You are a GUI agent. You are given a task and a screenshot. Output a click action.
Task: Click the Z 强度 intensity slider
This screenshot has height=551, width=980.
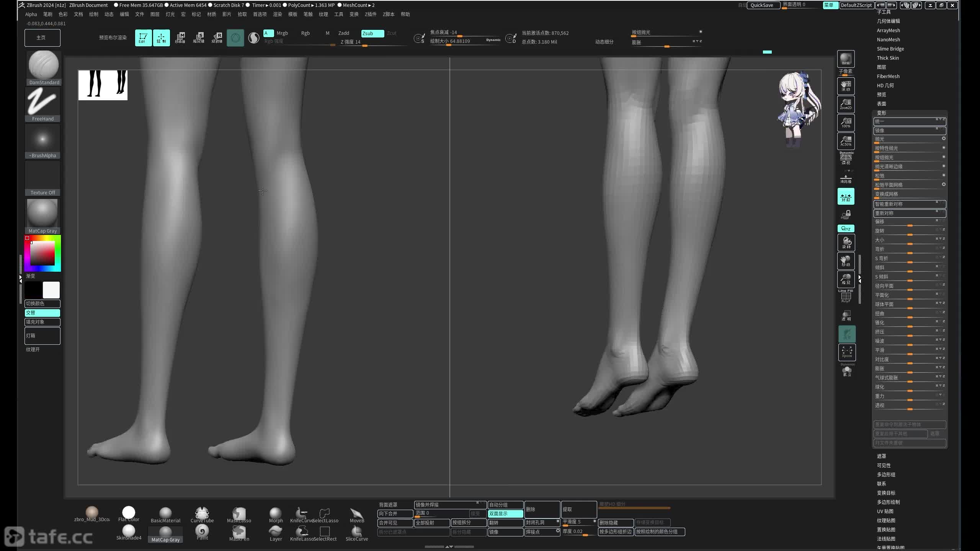(373, 42)
